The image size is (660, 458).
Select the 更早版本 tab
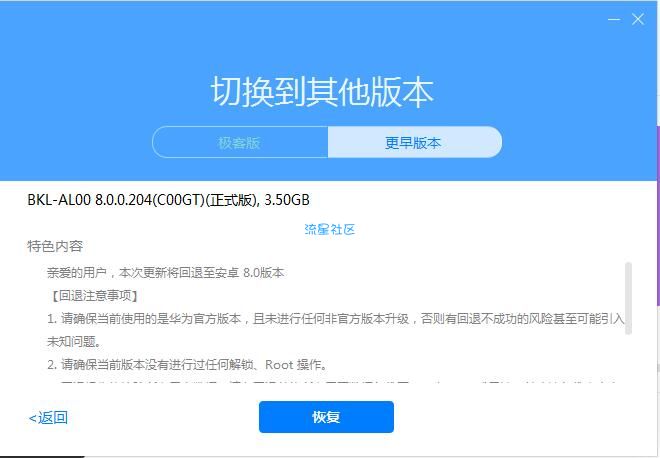click(414, 142)
